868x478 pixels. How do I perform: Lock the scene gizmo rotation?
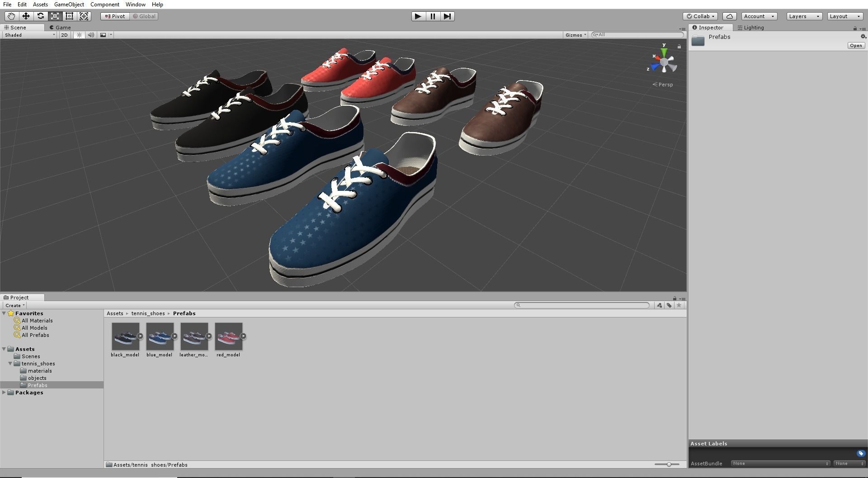click(x=679, y=46)
